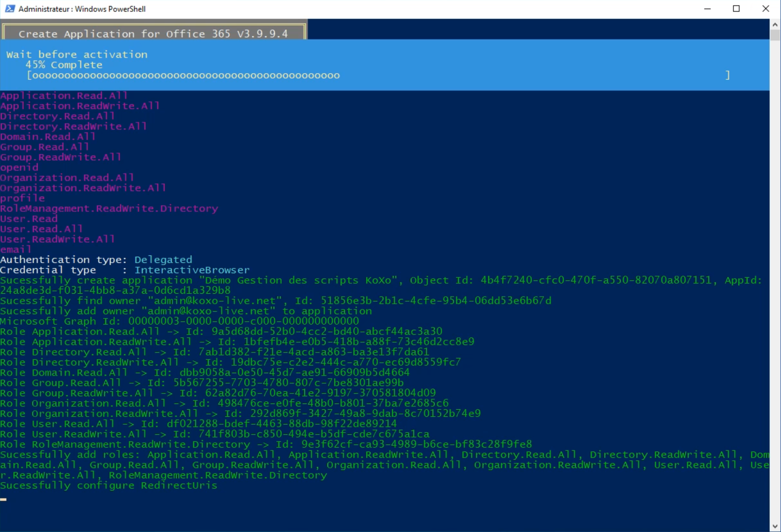Click the 'Wait before activation' text

[77, 55]
